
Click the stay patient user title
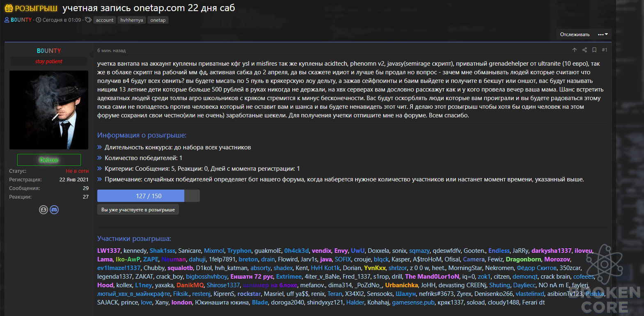[49, 62]
